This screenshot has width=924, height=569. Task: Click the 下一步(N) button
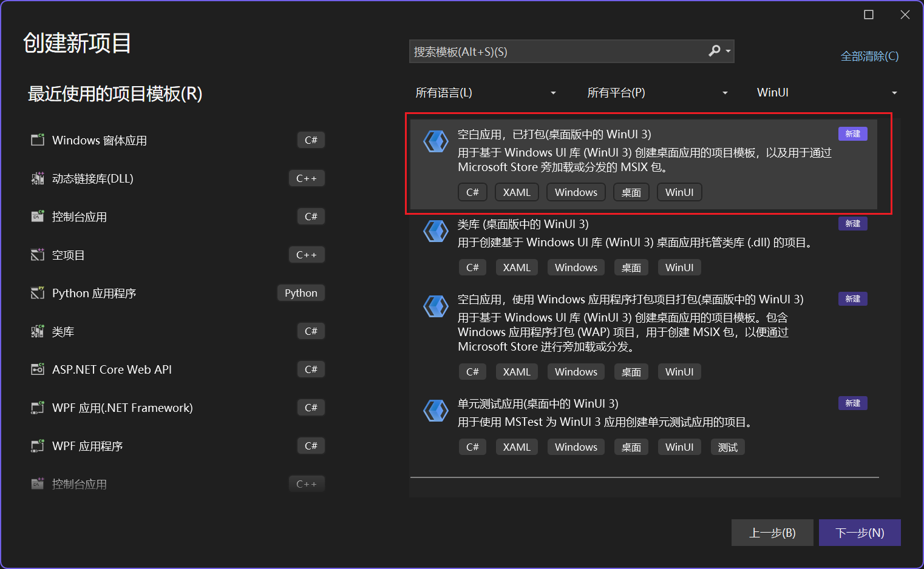coord(860,533)
